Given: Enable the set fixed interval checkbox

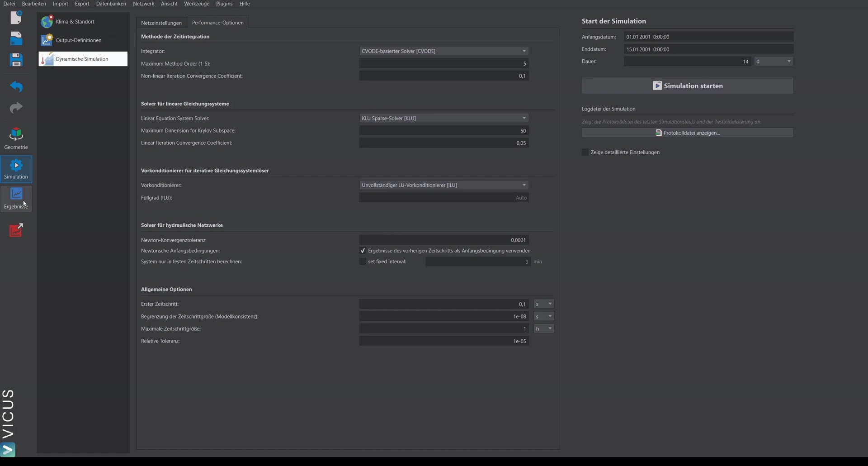Looking at the screenshot, I should [x=363, y=262].
